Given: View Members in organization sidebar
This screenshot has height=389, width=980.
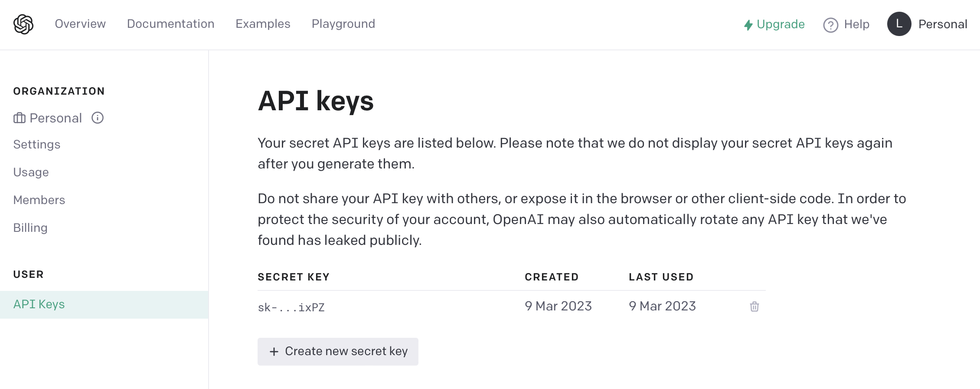Looking at the screenshot, I should click(39, 200).
